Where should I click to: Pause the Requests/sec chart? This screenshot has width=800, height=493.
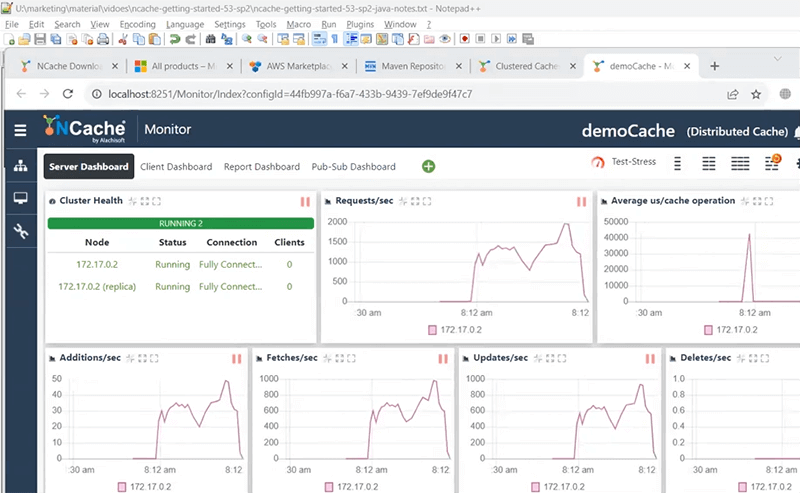tap(581, 202)
